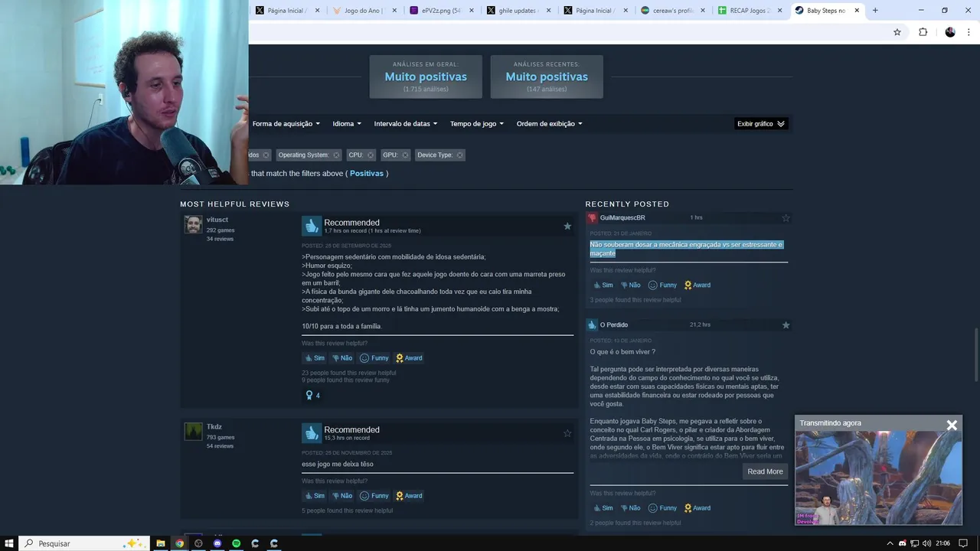Star O Perdido's review
Image resolution: width=980 pixels, height=551 pixels.
tap(786, 325)
